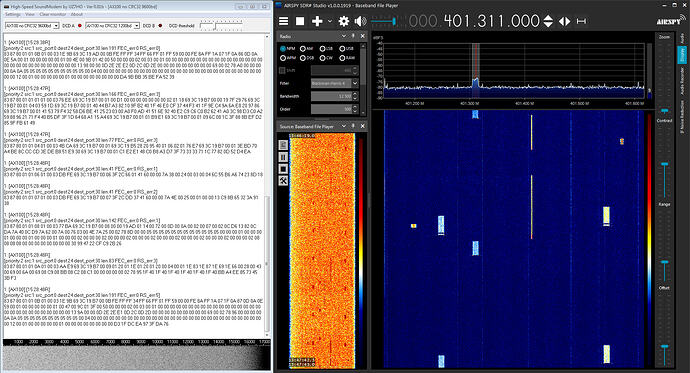Open SoundModem Settings menu
This screenshot has width=690, height=373.
tap(13, 14)
